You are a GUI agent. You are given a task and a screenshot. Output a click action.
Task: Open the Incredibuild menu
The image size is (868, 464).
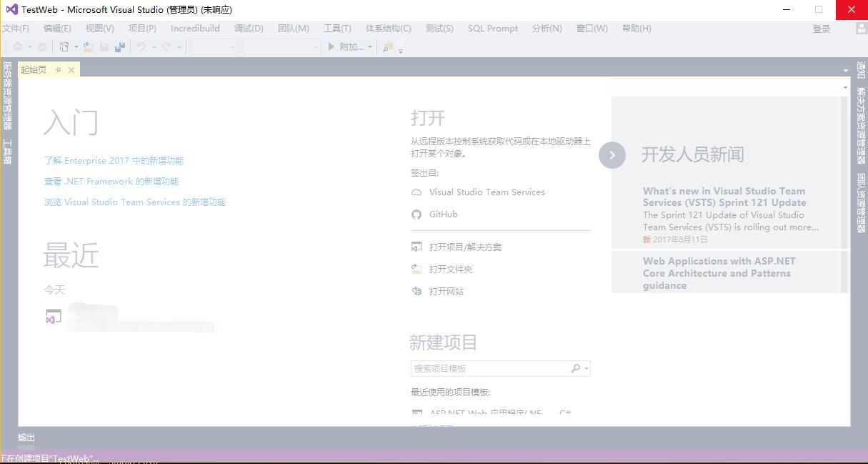click(195, 29)
